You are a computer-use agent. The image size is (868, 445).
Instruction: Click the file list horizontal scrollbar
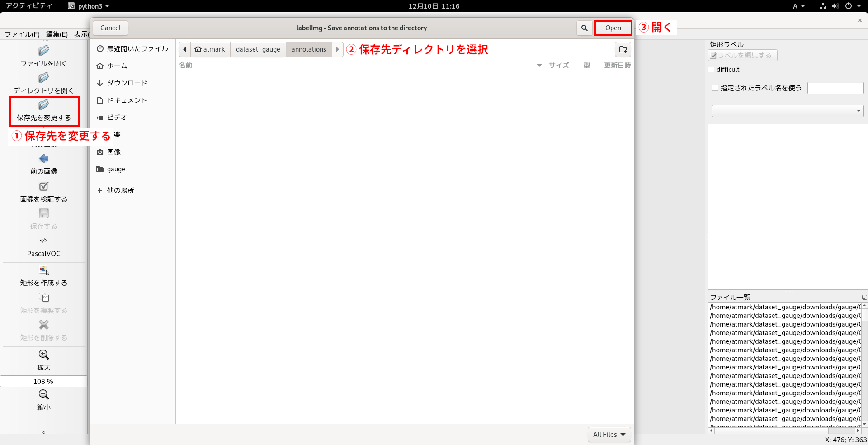click(x=784, y=431)
